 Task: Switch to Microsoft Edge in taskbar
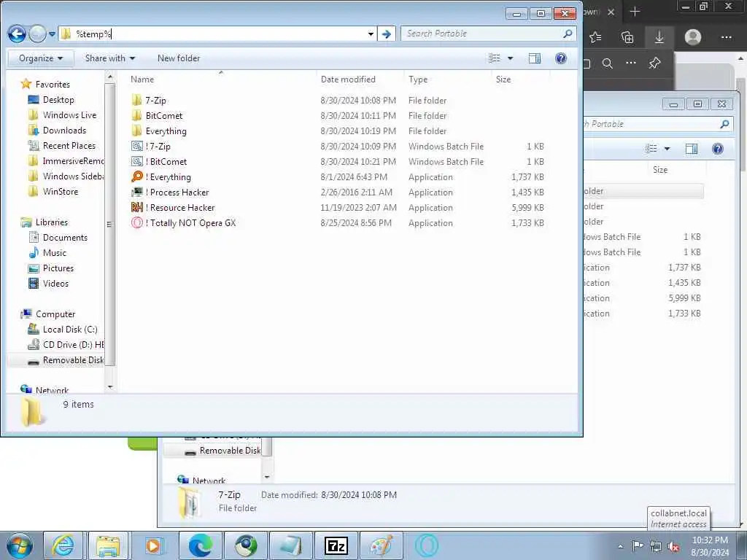coord(200,545)
